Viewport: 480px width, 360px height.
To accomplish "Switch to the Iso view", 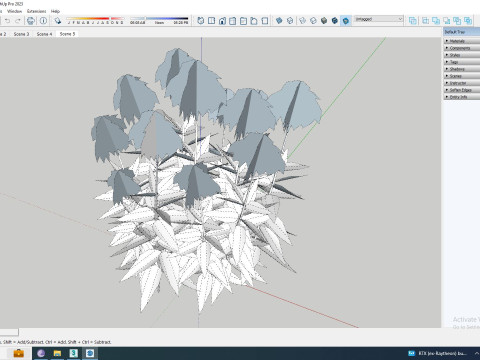I will [200, 21].
